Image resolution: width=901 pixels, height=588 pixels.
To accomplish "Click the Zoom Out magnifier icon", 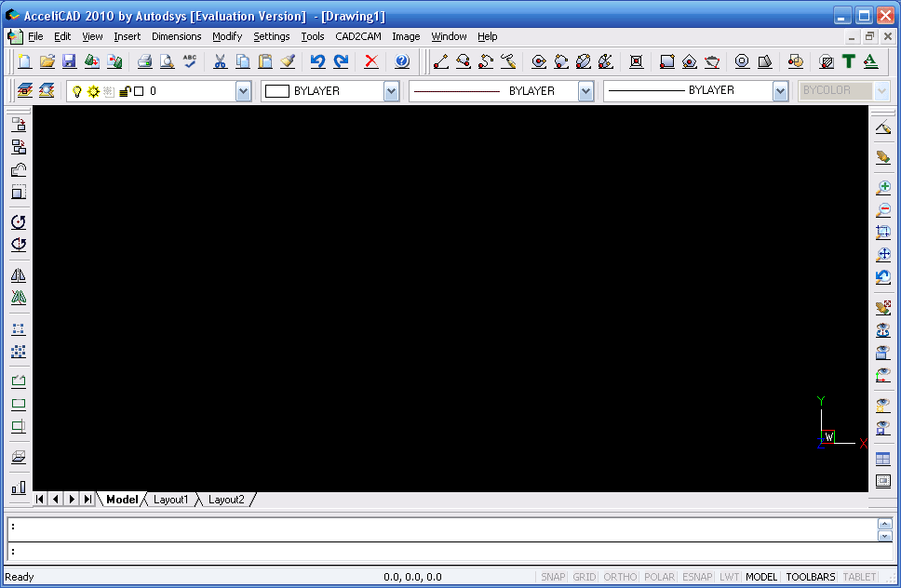I will click(x=883, y=209).
